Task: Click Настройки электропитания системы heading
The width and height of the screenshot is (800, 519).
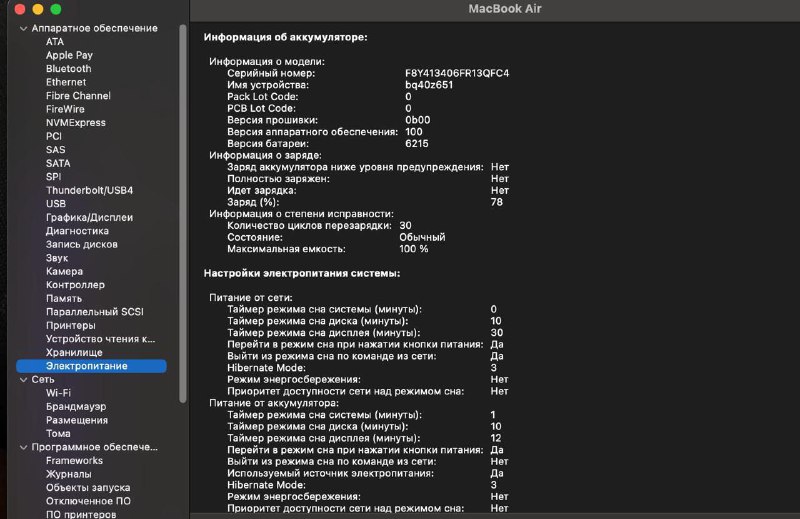Action: point(302,274)
